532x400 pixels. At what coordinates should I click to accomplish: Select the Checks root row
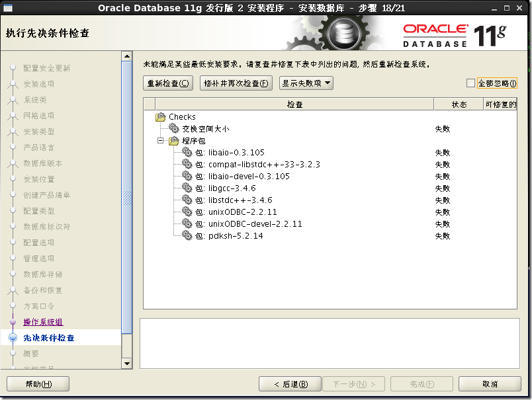(330, 117)
